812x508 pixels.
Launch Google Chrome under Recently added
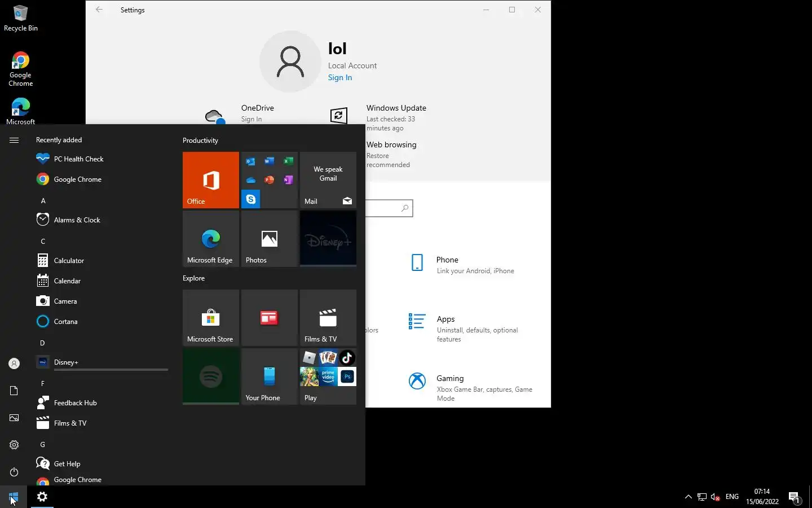(x=101, y=179)
